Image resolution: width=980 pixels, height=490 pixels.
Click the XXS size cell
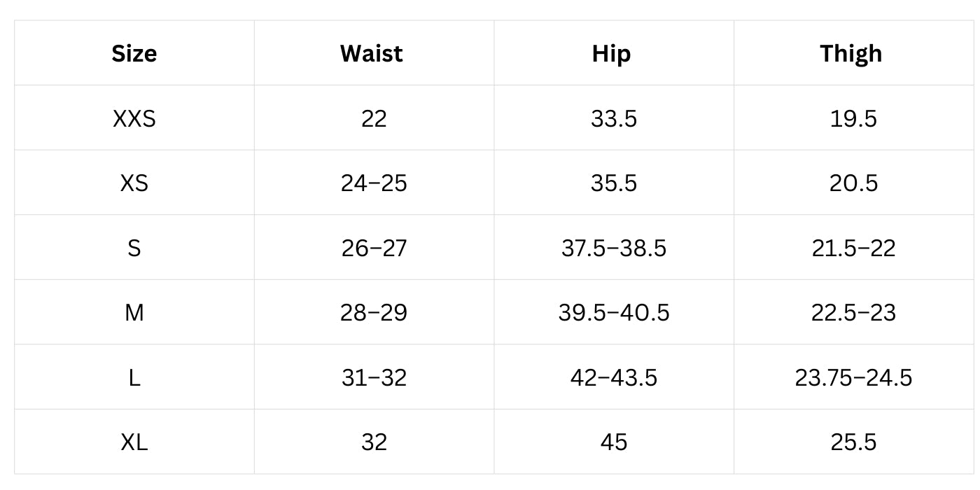134,118
